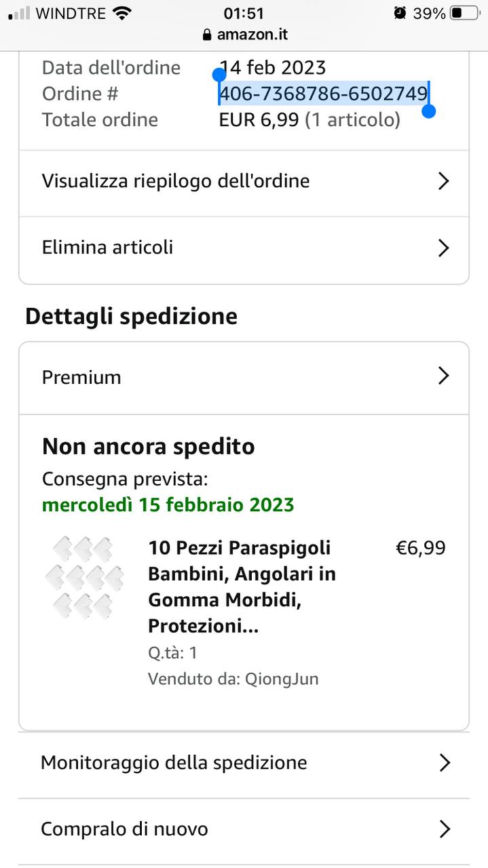The image size is (488, 868).
Task: Tap the amazon.it address bar
Action: pos(244,35)
